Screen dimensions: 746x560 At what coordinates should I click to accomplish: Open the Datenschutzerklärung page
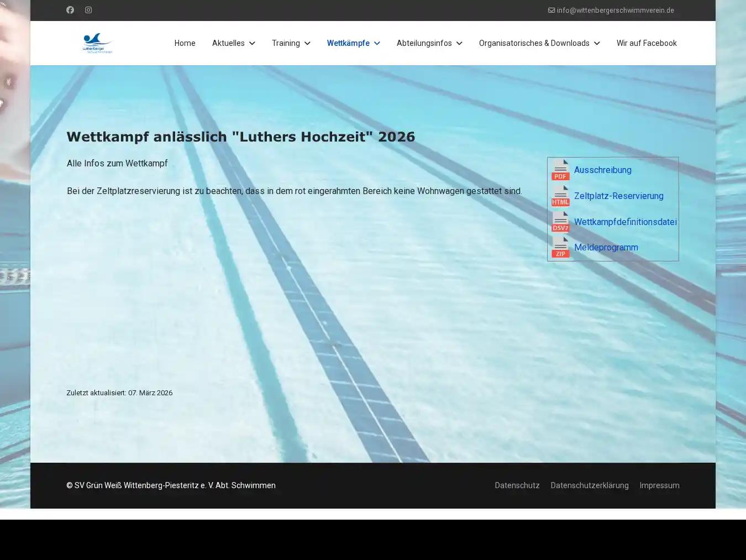pos(590,485)
